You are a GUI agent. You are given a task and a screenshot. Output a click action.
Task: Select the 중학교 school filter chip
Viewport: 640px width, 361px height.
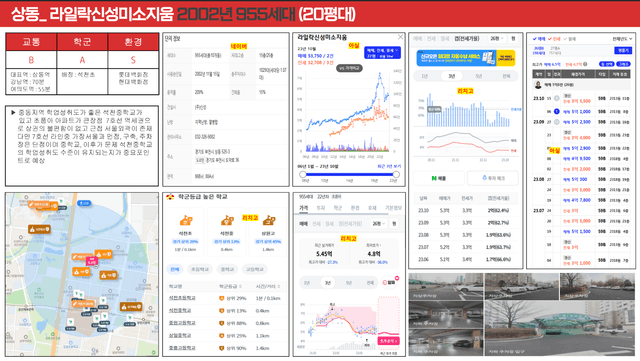227,269
